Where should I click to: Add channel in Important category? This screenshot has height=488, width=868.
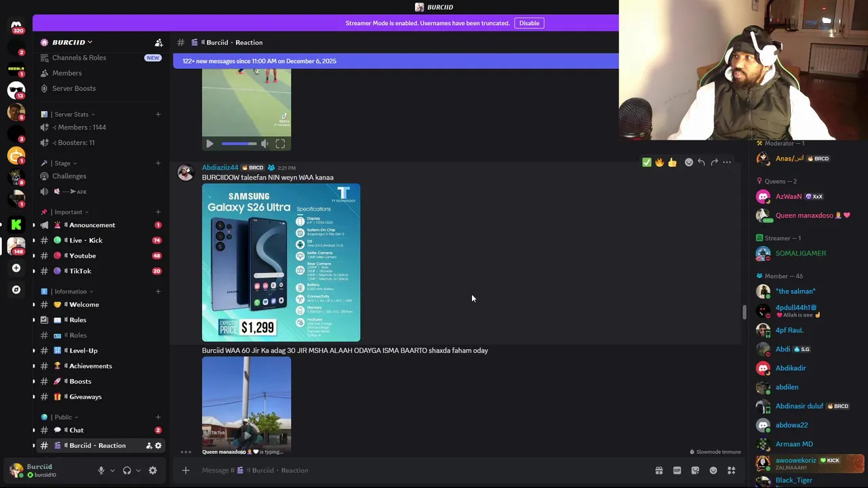(158, 212)
